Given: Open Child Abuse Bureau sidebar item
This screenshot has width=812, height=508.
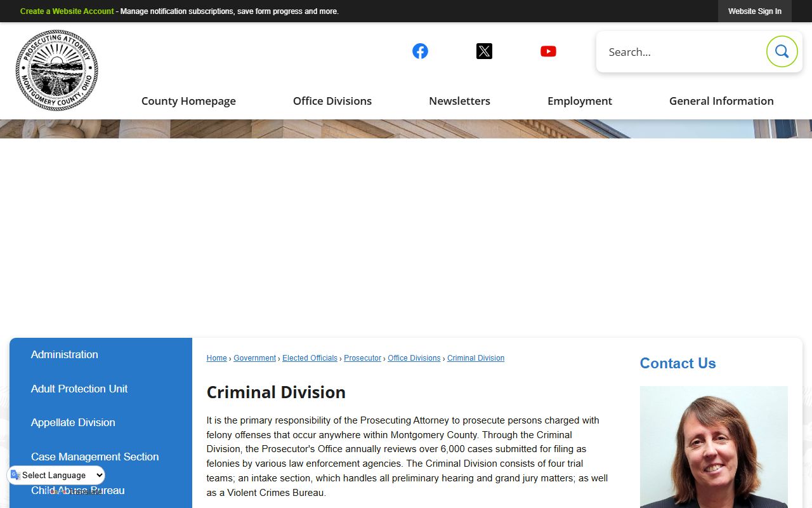Looking at the screenshot, I should pyautogui.click(x=101, y=491).
